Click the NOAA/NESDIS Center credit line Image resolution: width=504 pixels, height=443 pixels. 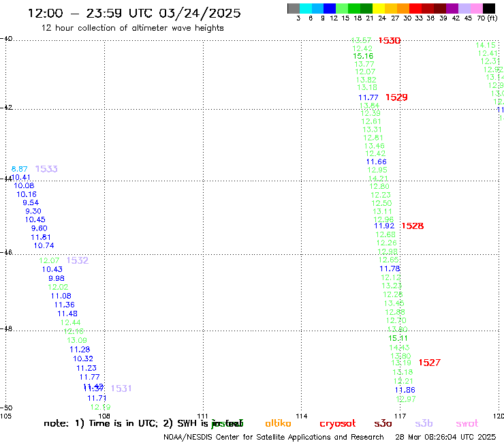(x=274, y=437)
